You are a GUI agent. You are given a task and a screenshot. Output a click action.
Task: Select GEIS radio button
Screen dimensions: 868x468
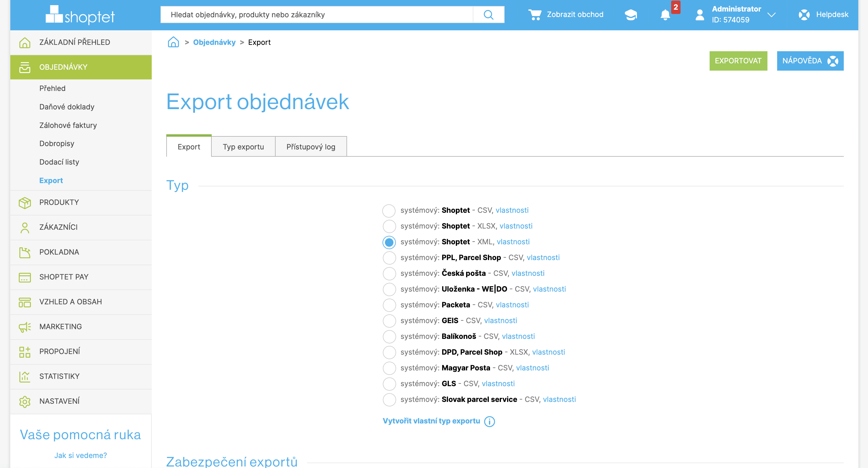pos(389,321)
